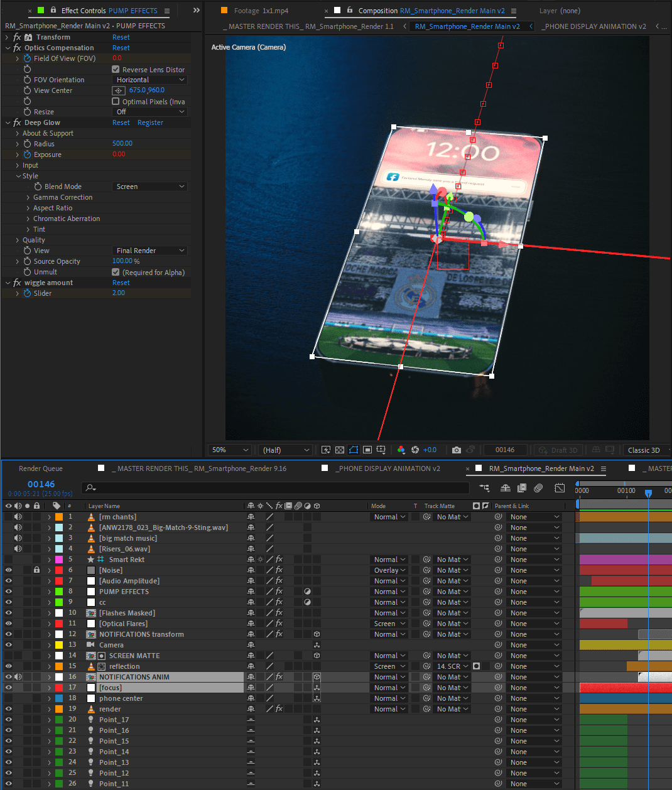
Task: Click the panel overflow double-arrow icon
Action: point(197,11)
